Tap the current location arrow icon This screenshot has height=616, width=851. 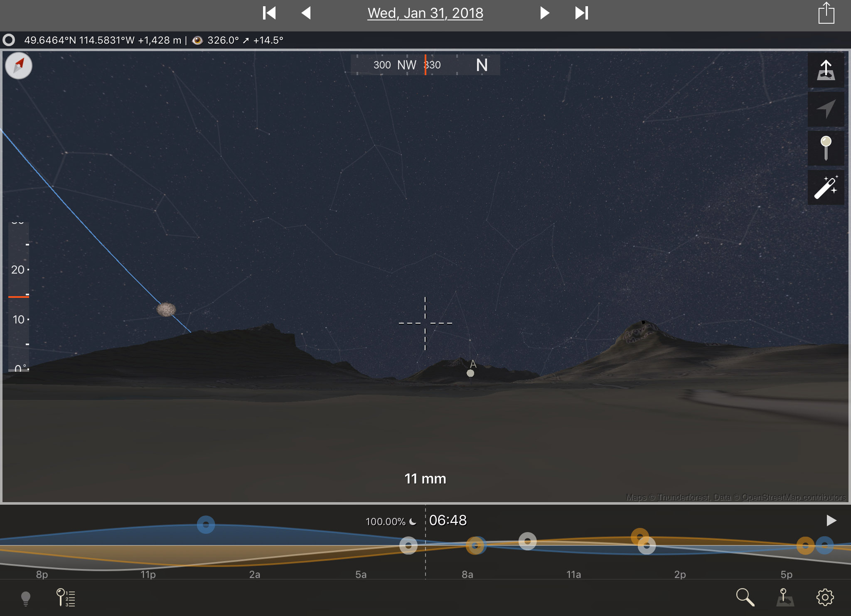(x=826, y=109)
